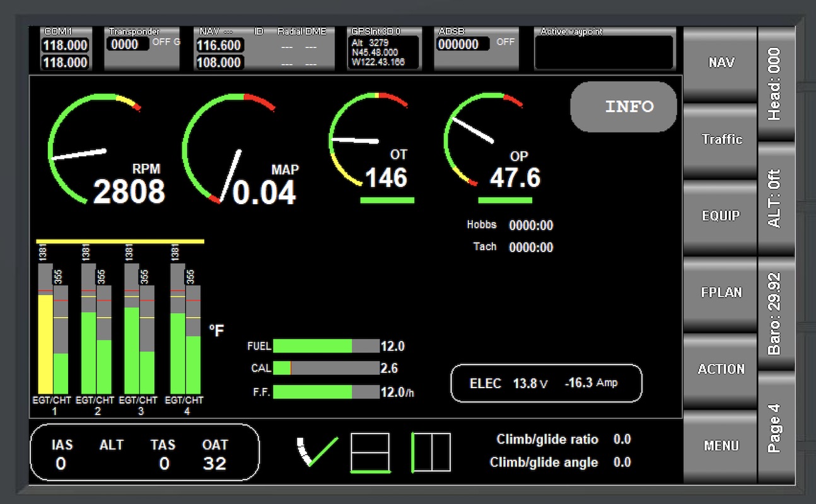Click the RPM arc gauge
Screen dimensions: 816x504
(x=95, y=148)
